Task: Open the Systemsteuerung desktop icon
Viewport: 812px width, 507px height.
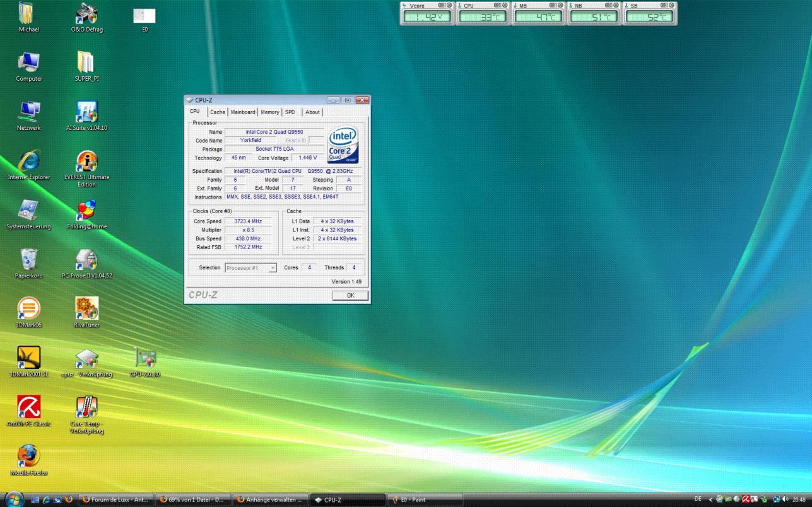Action: point(29,215)
